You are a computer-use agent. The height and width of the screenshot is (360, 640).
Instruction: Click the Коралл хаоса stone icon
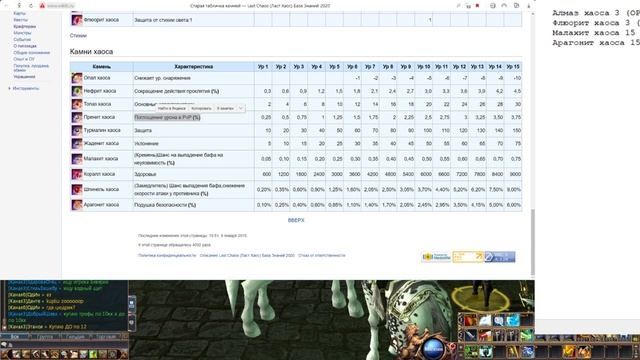(77, 174)
